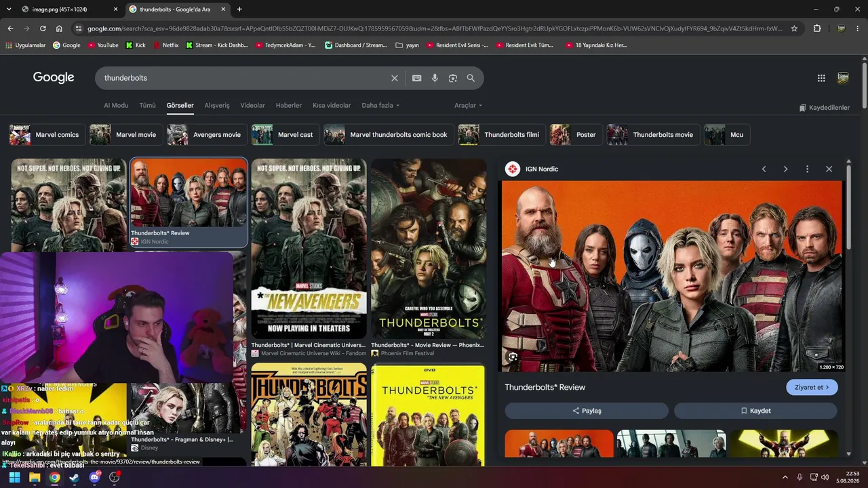Open the Chrome extensions puzzle icon

click(817, 28)
